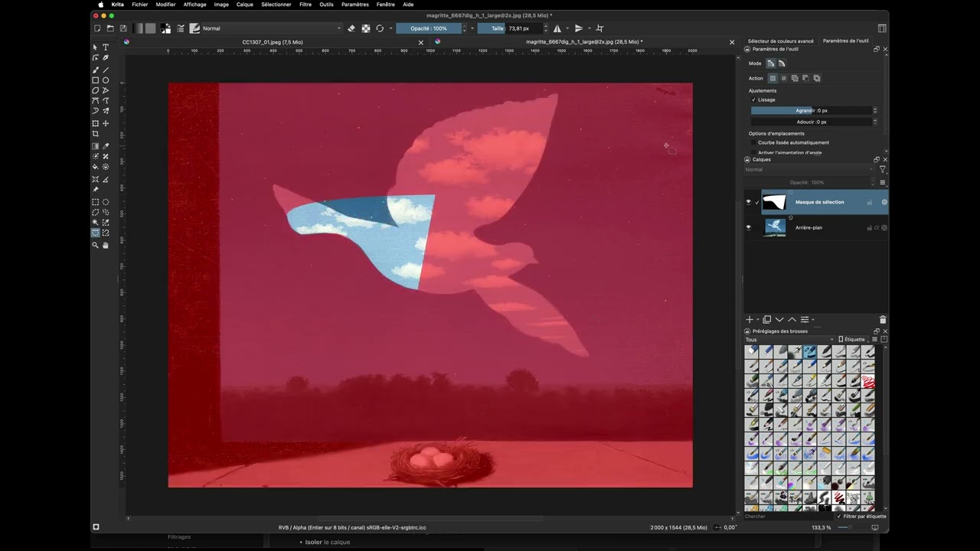Toggle Eraser mode in toolbar
Viewport: 980px width, 551px height.
pyautogui.click(x=351, y=28)
